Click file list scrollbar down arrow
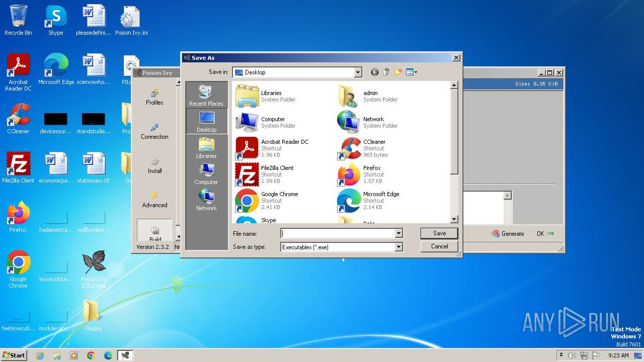 [454, 219]
